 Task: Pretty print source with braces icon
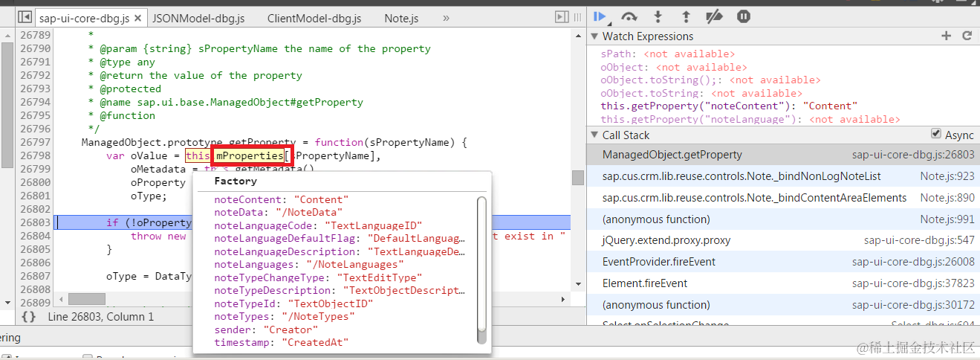point(29,316)
